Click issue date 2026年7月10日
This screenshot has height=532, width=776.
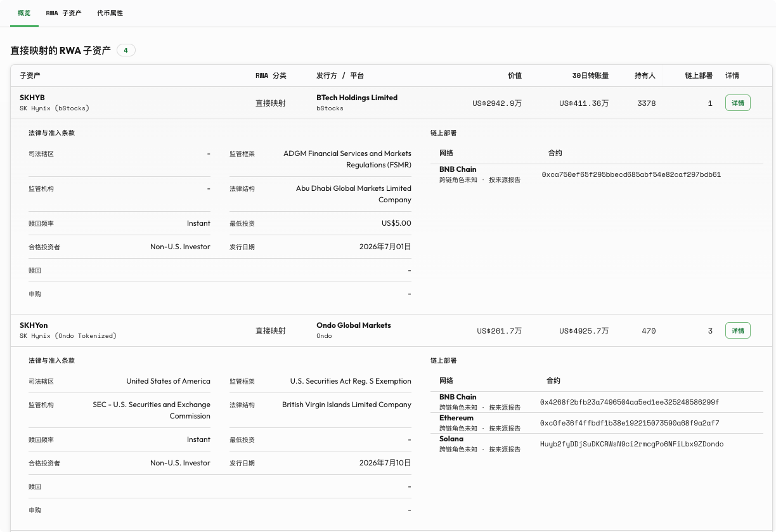tap(385, 463)
